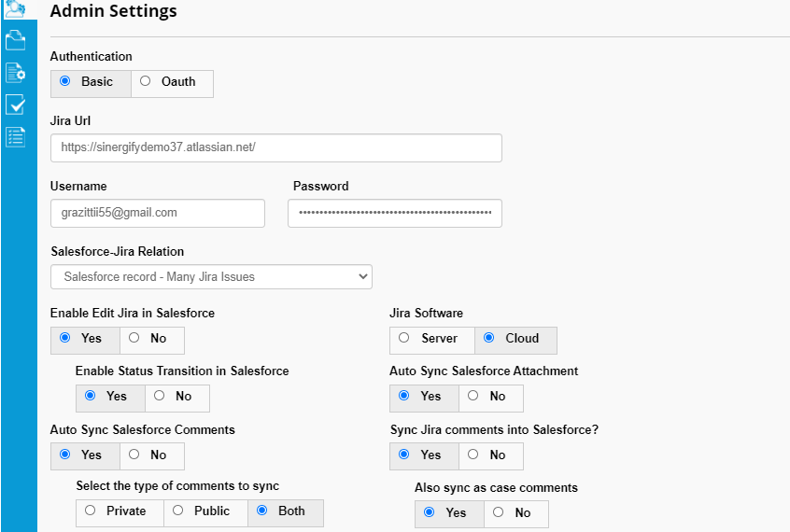The height and width of the screenshot is (532, 790).
Task: Click the Select the type of comments label
Action: click(177, 485)
